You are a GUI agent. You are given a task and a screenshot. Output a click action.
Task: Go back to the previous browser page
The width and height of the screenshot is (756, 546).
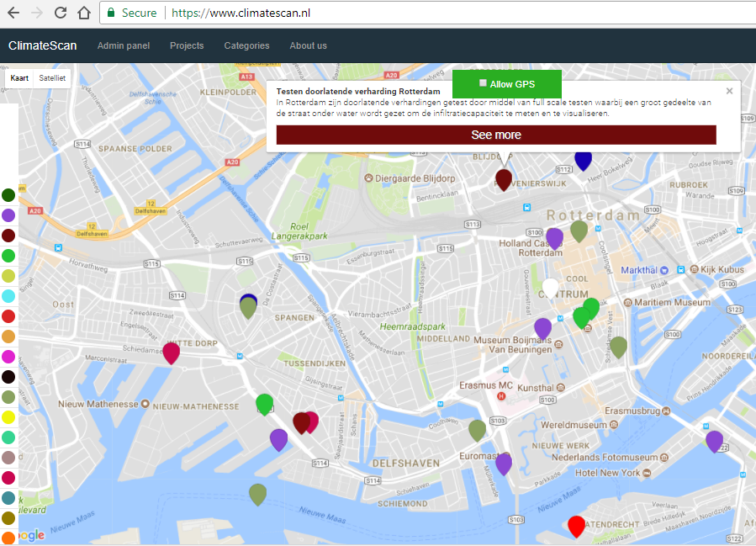click(x=14, y=13)
